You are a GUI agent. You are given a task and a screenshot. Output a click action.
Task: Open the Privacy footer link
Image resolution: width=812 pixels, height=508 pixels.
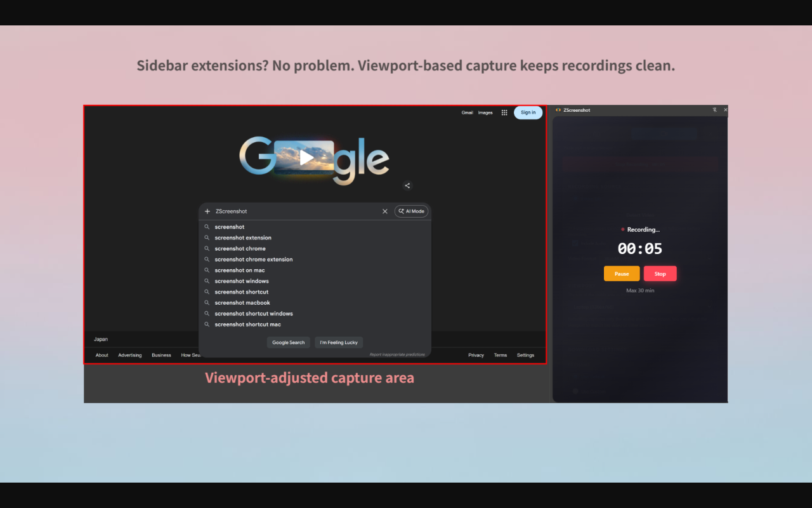click(476, 355)
